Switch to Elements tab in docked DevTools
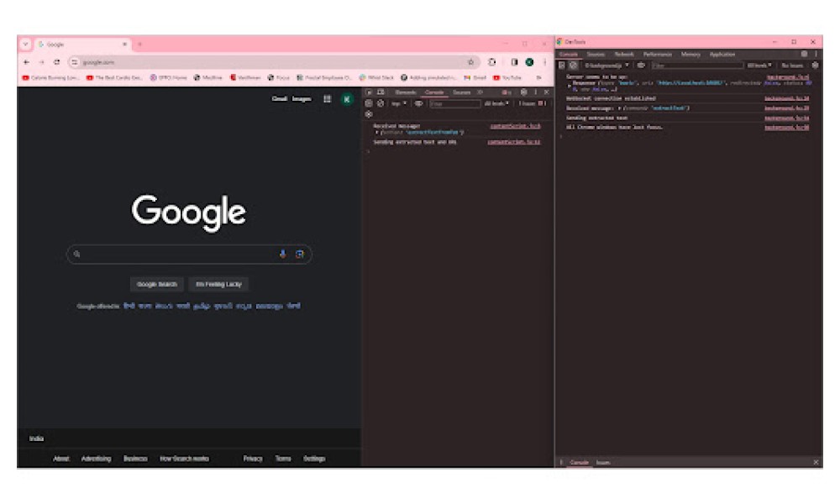 coord(405,92)
